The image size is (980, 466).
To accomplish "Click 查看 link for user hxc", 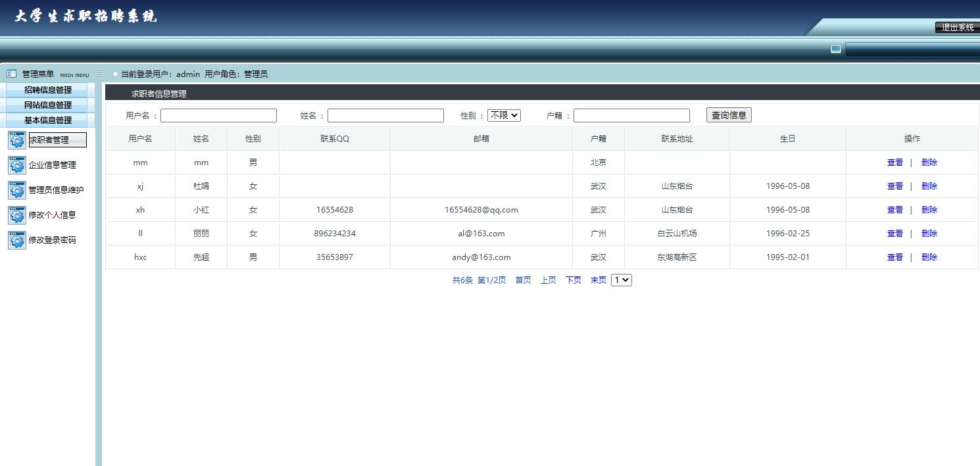I will tap(894, 257).
